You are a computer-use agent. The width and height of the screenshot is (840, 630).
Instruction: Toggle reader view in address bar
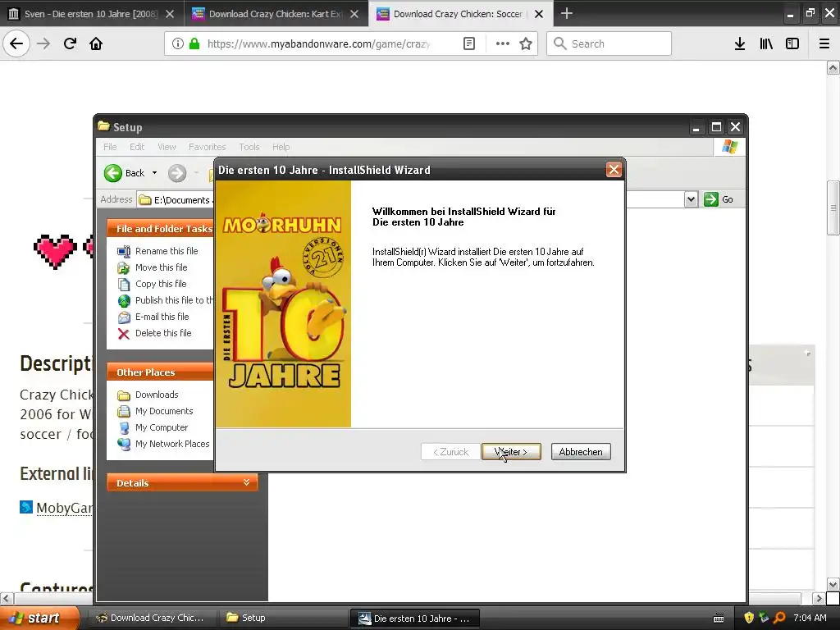click(x=469, y=43)
